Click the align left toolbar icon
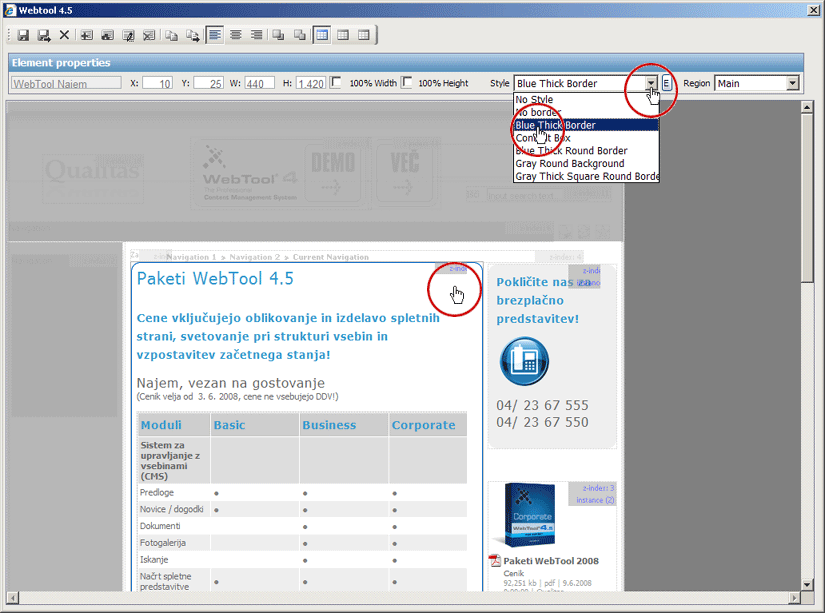 tap(215, 35)
